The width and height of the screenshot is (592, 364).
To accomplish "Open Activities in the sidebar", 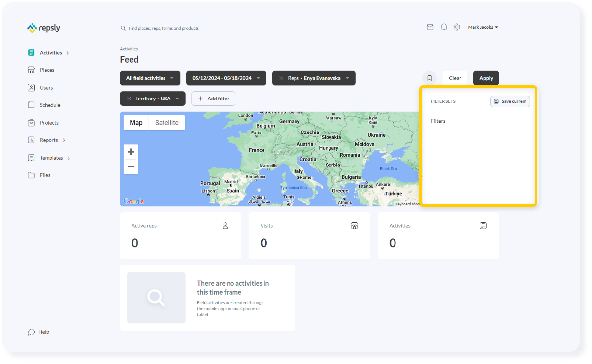I will click(x=51, y=53).
